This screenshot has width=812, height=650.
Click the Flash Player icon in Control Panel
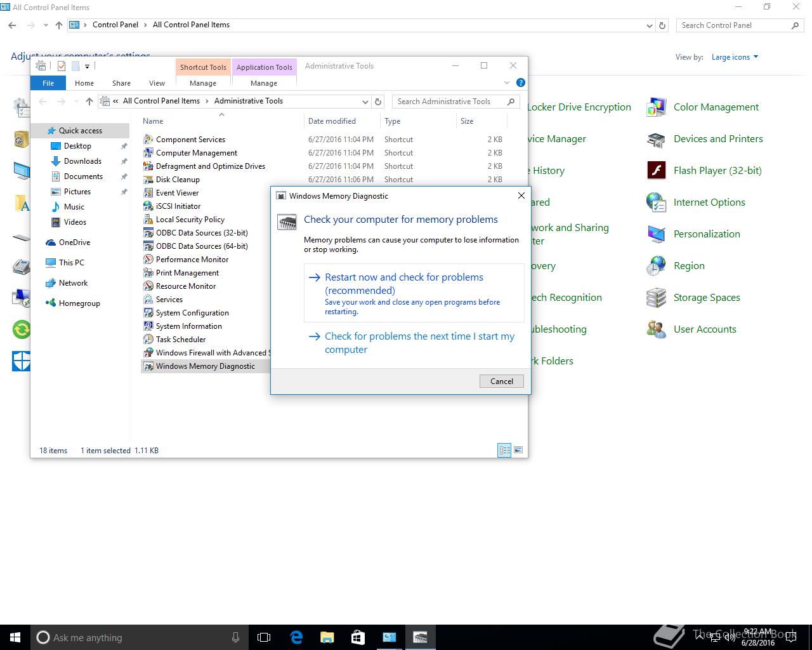[656, 171]
